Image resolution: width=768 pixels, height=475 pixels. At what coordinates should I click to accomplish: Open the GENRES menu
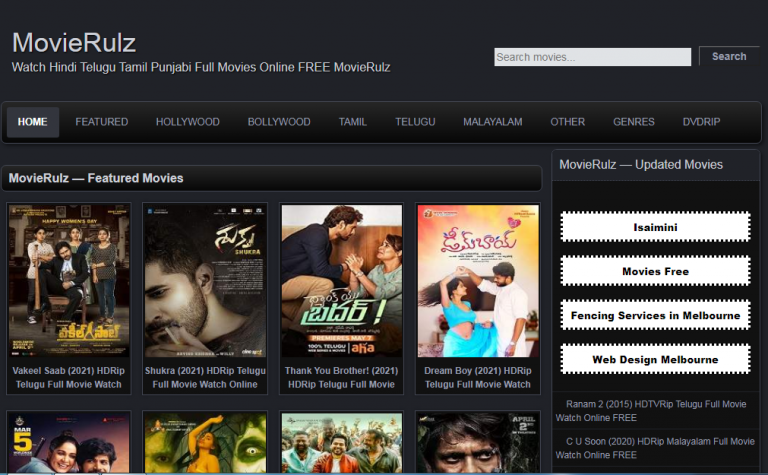click(634, 122)
